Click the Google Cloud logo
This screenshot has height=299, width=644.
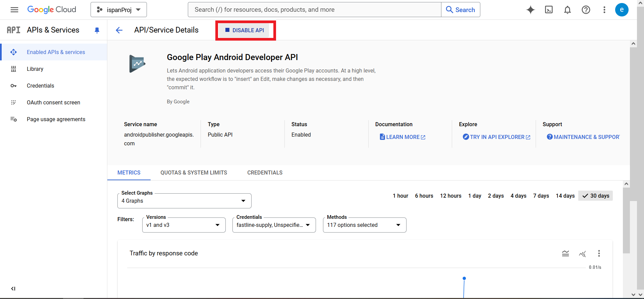52,10
